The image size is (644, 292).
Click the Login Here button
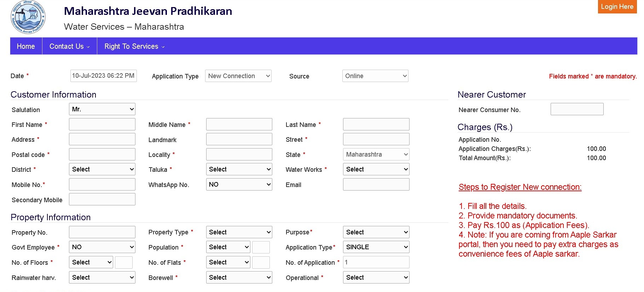[x=617, y=7]
